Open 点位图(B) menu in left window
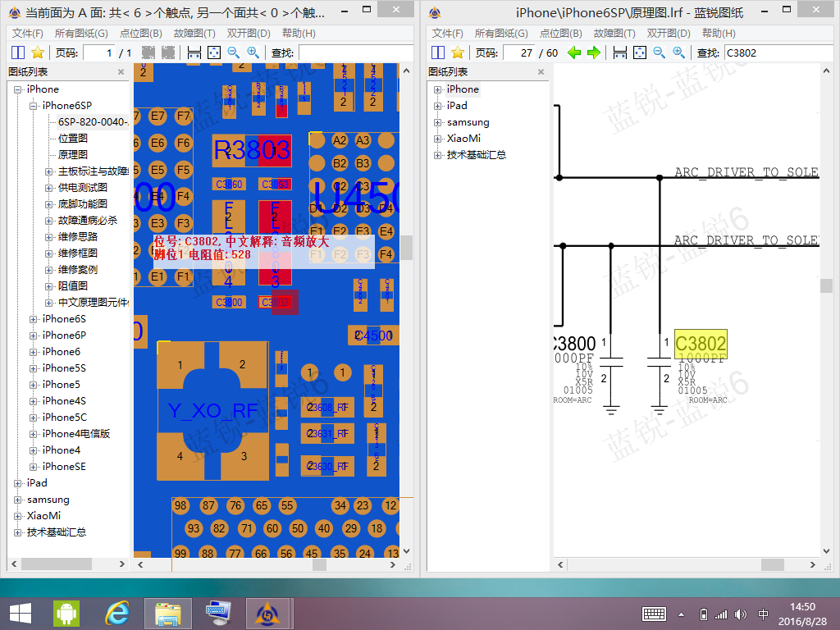 [141, 33]
